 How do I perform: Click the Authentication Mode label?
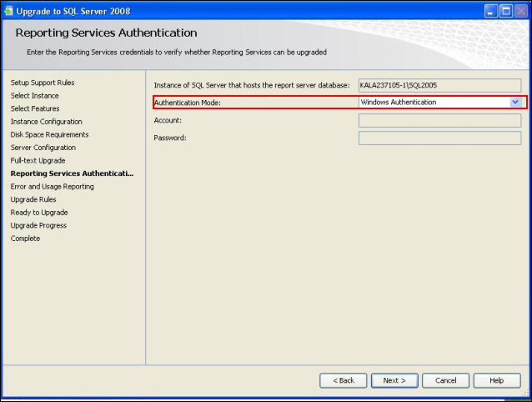click(188, 103)
